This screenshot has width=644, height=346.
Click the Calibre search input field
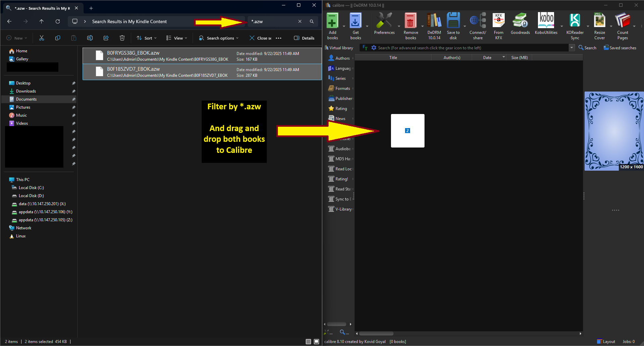[x=470, y=48]
